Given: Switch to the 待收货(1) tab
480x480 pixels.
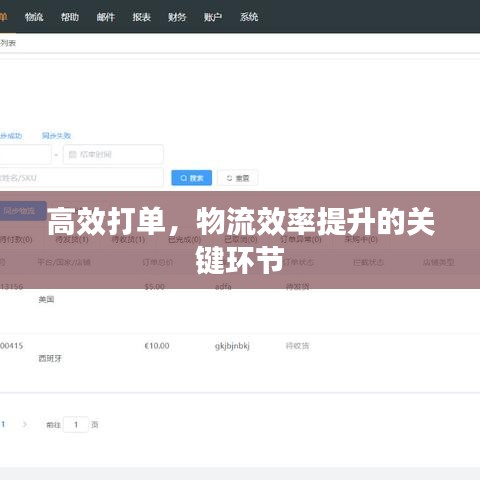Looking at the screenshot, I should (x=128, y=239).
